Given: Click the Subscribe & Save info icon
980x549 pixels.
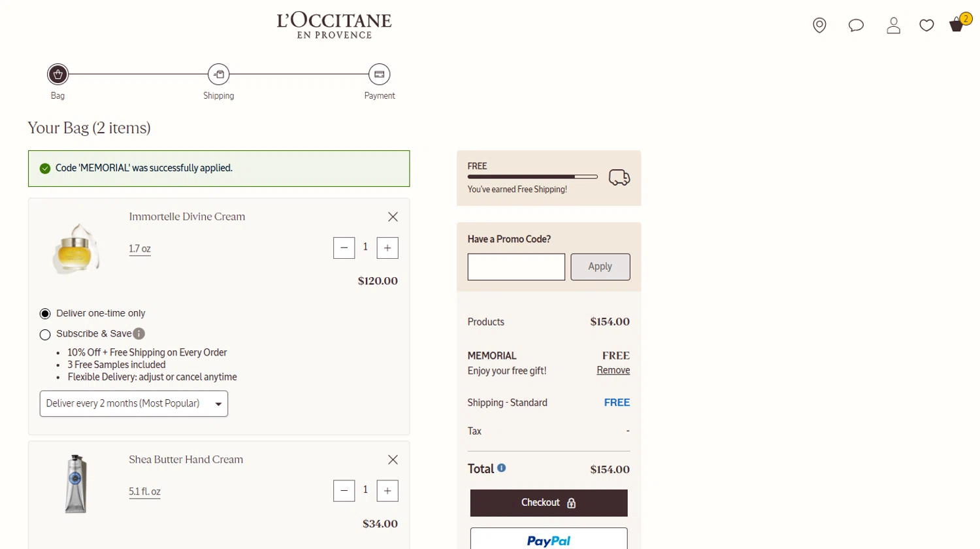Looking at the screenshot, I should point(139,334).
